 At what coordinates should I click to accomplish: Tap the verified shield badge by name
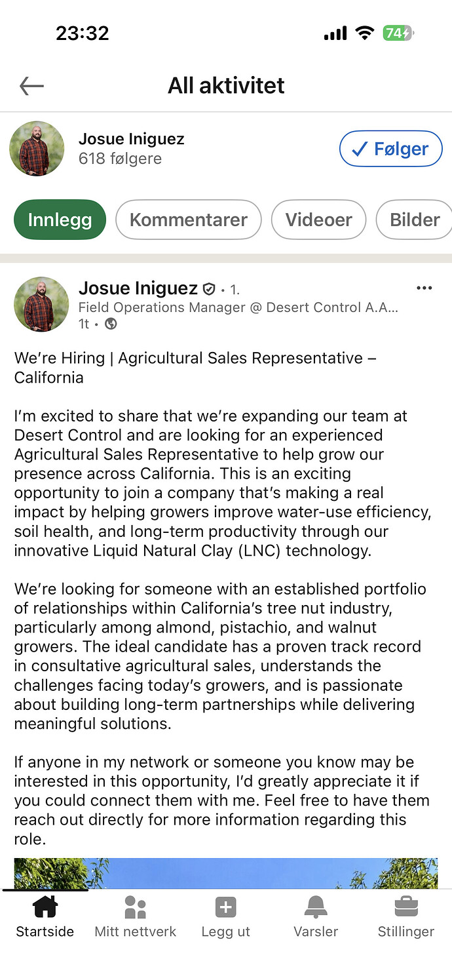[x=209, y=288]
